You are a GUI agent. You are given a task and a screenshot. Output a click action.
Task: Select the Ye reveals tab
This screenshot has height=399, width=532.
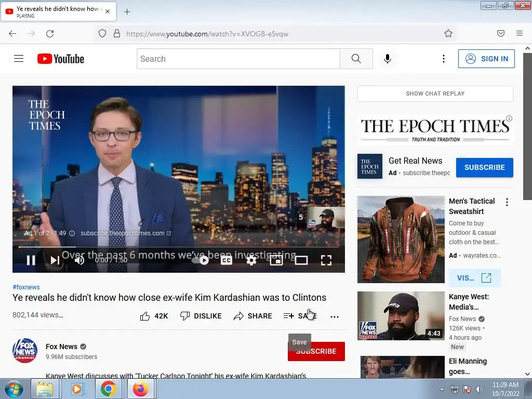tap(58, 11)
